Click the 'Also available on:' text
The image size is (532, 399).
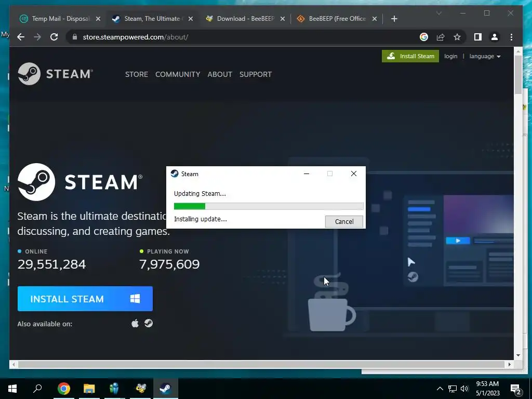tap(45, 324)
